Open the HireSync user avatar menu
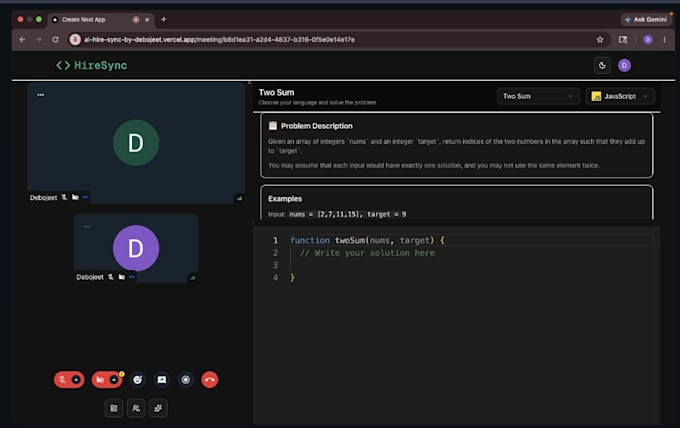Image resolution: width=680 pixels, height=428 pixels. coord(624,65)
